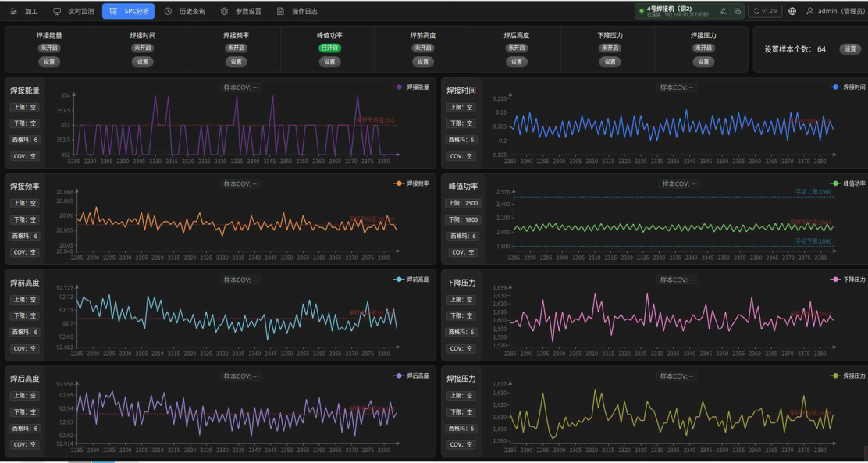Go to the 历史查询 tab
Viewport: 868px width, 463px height.
185,11
